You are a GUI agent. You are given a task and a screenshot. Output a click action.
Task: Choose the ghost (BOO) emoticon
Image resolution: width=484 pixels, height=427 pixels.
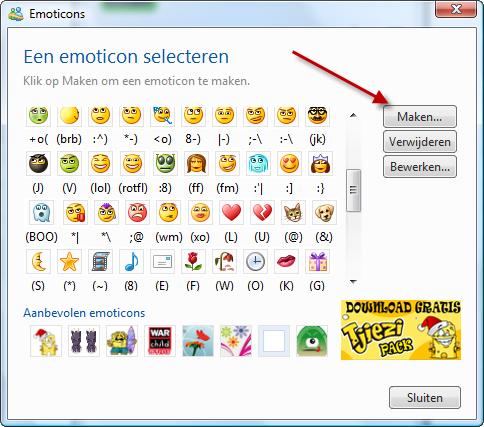click(41, 212)
